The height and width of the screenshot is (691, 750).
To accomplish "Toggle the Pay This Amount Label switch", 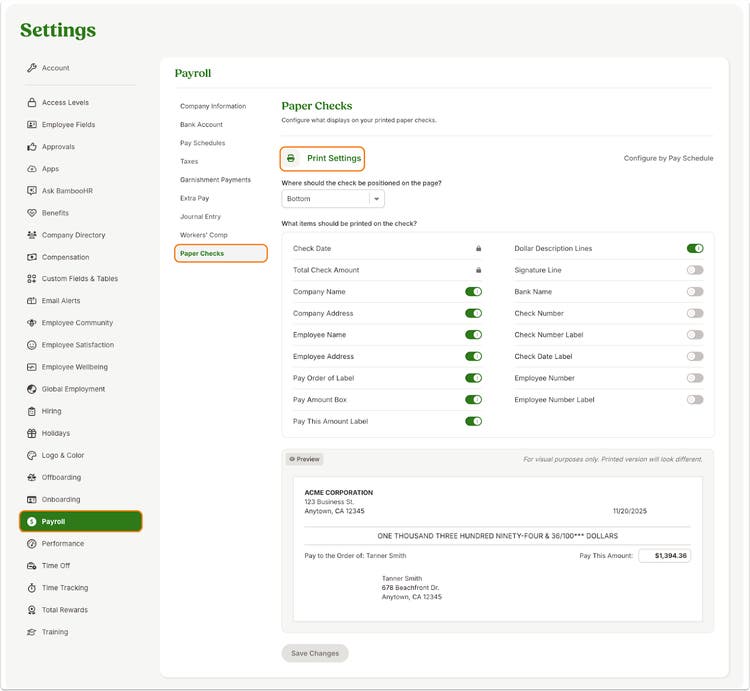I will (x=474, y=421).
